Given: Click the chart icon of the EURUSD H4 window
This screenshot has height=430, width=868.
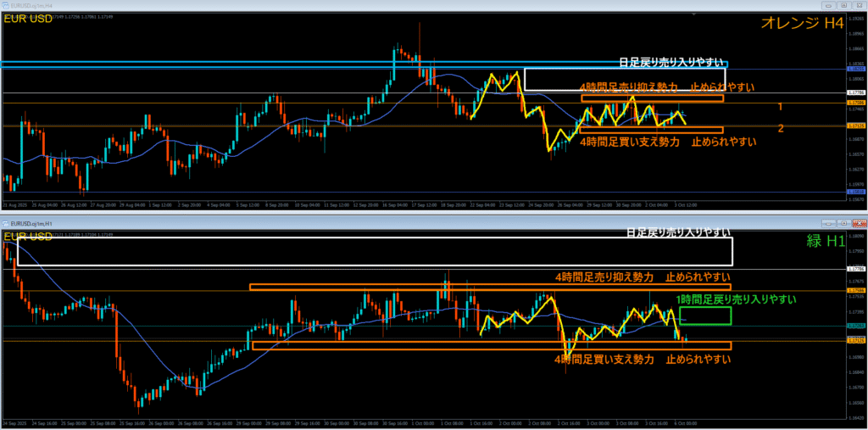Looking at the screenshot, I should [5, 5].
